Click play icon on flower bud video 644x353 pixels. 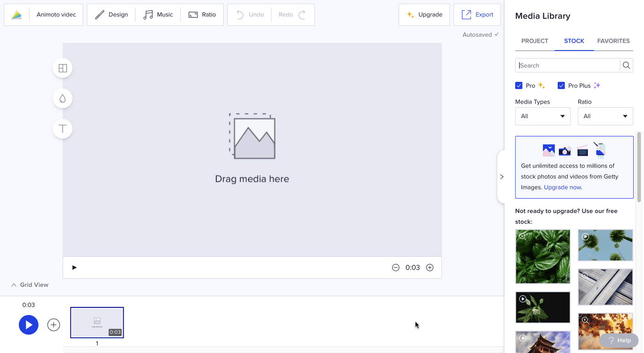click(523, 299)
